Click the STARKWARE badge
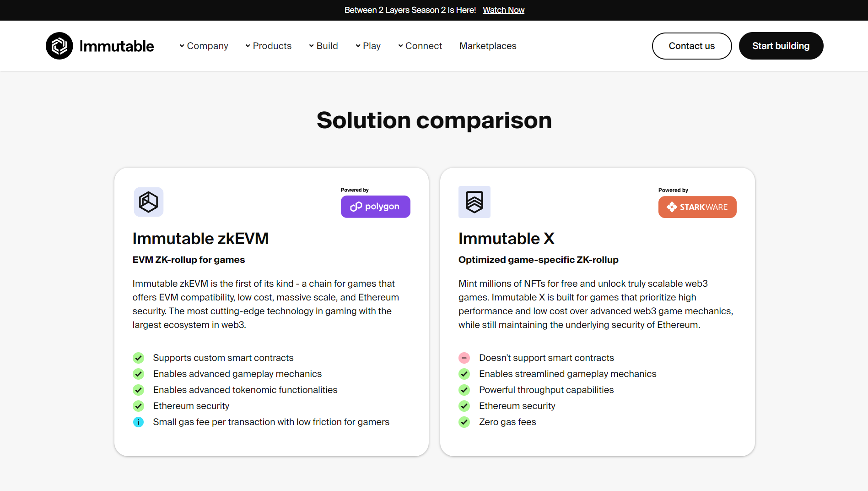Viewport: 868px width, 491px height. 697,207
